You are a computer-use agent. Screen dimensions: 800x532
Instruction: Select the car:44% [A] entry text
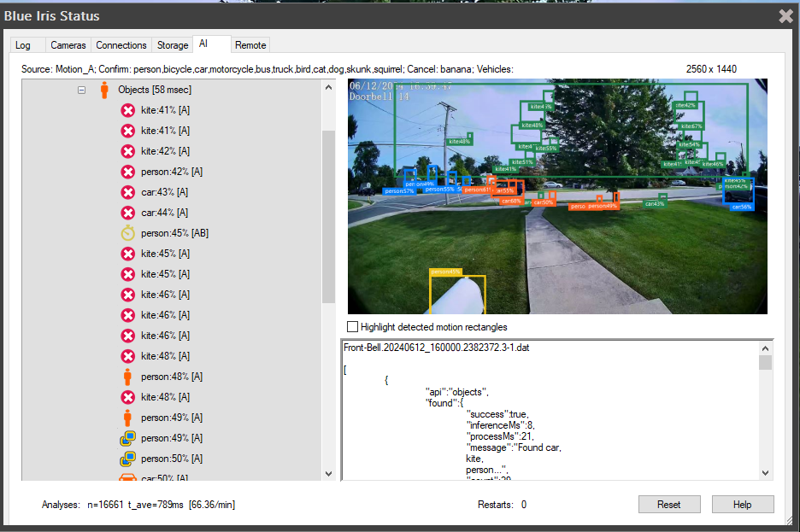(165, 213)
